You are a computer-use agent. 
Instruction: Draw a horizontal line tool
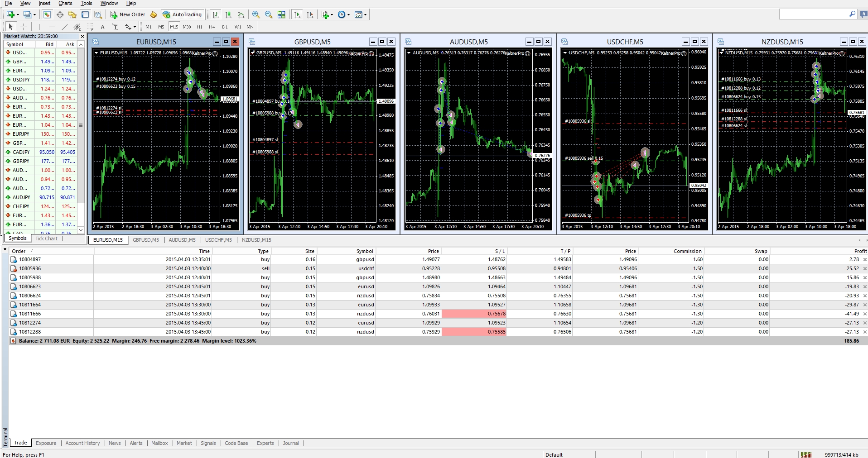(52, 27)
